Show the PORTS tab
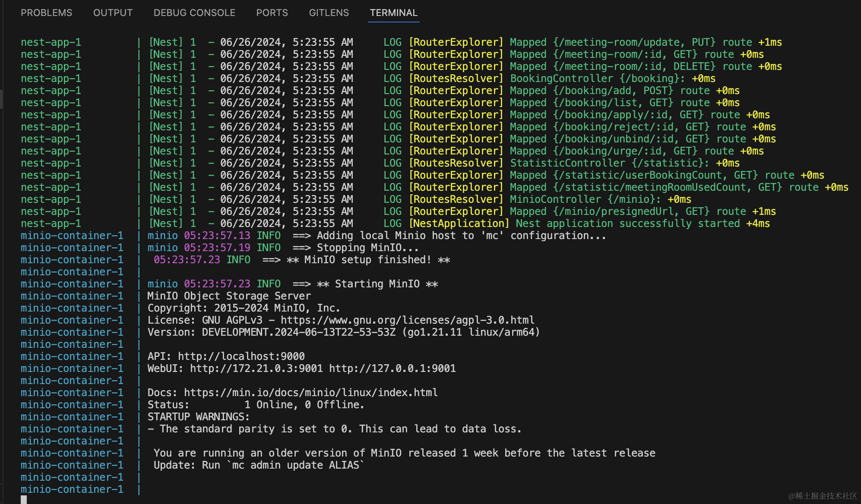861x504 pixels. coord(272,13)
